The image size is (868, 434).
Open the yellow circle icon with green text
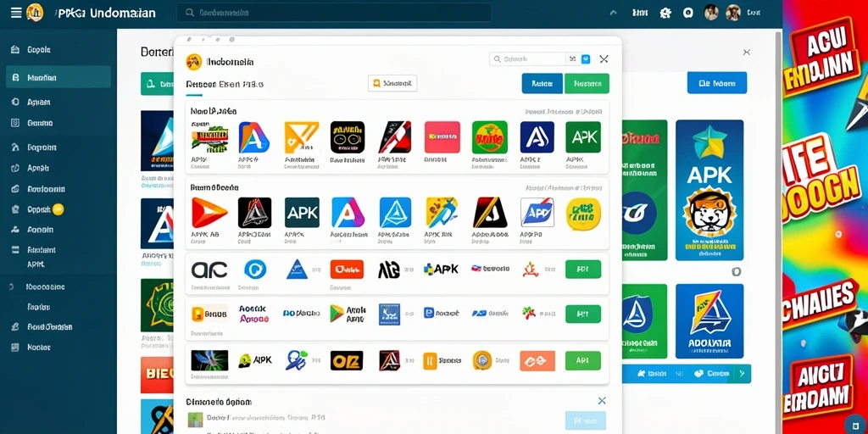click(x=583, y=214)
